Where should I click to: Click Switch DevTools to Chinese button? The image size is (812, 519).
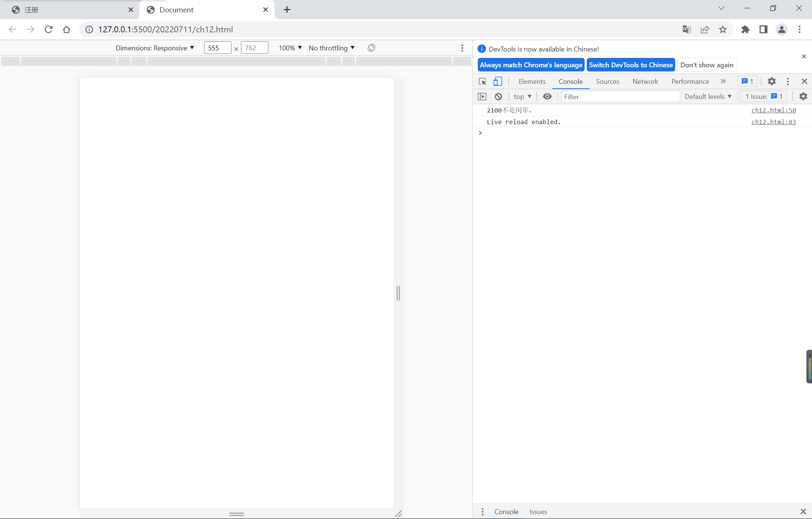click(631, 65)
